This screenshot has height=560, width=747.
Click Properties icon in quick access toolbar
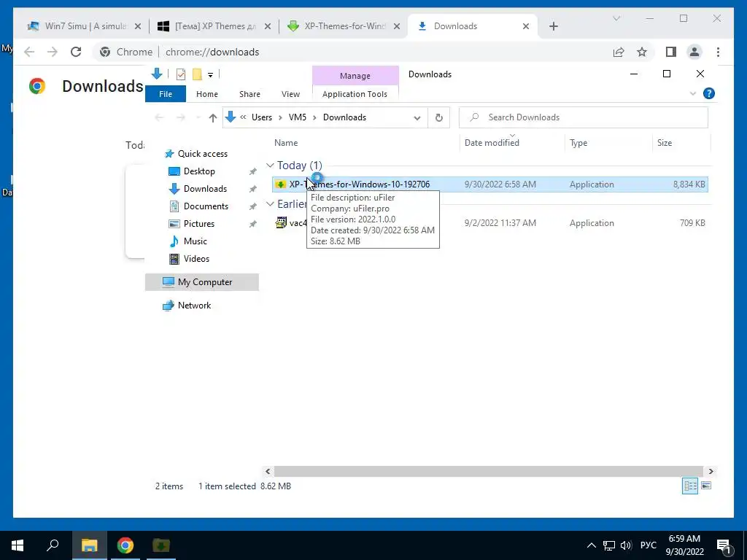181,74
